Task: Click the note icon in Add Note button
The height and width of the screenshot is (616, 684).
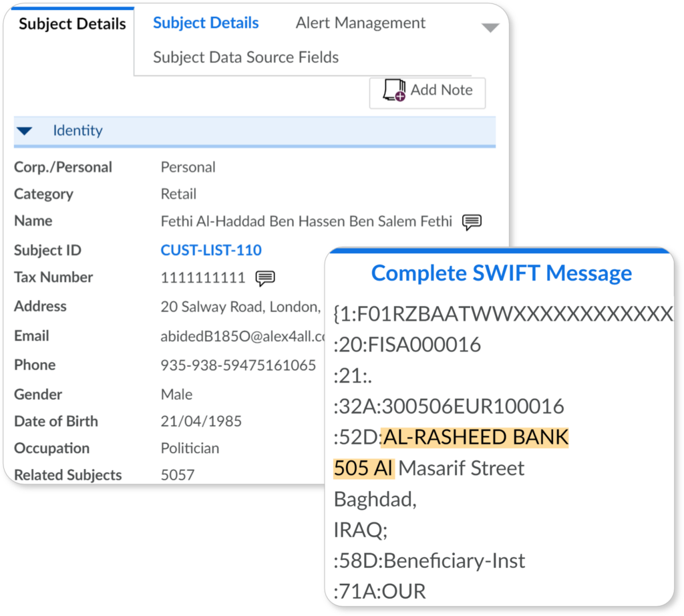Action: coord(394,90)
